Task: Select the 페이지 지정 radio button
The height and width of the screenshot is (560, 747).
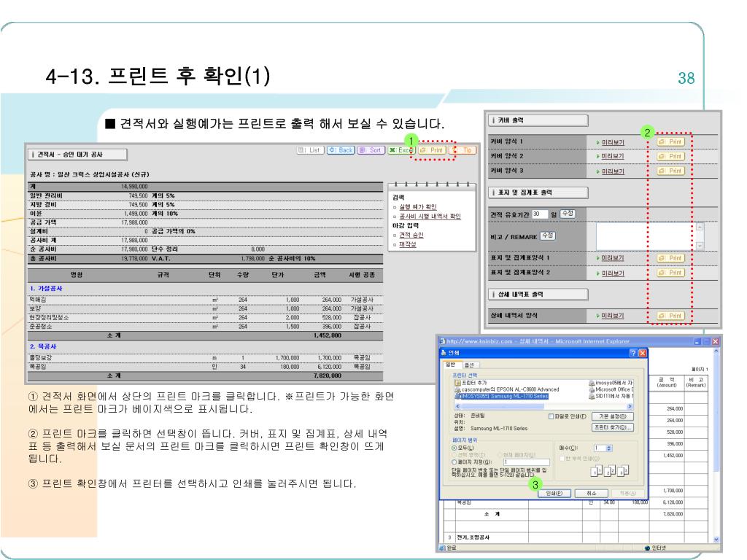Action: tap(454, 462)
